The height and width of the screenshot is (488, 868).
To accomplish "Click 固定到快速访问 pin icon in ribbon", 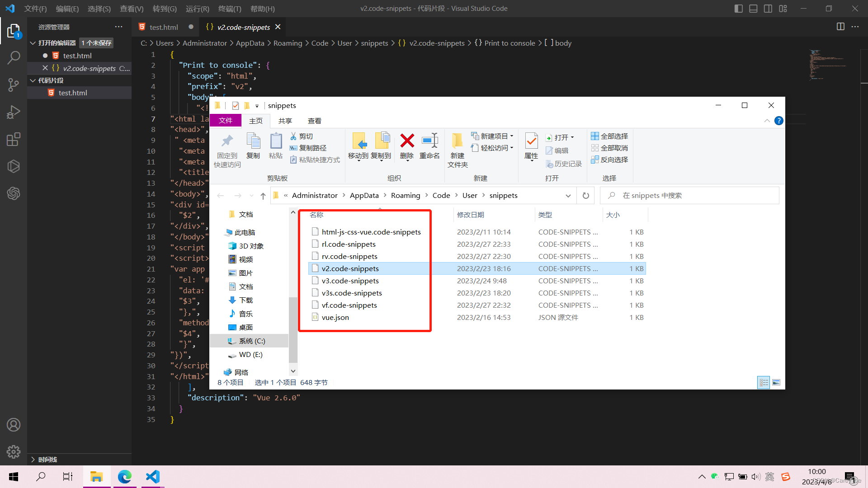I will click(x=227, y=151).
